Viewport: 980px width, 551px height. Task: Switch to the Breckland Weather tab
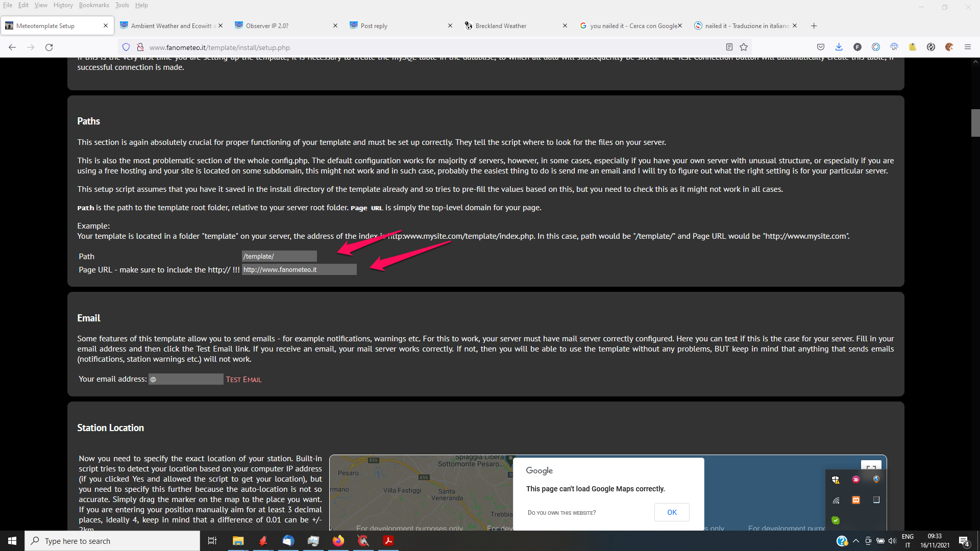[x=517, y=26]
